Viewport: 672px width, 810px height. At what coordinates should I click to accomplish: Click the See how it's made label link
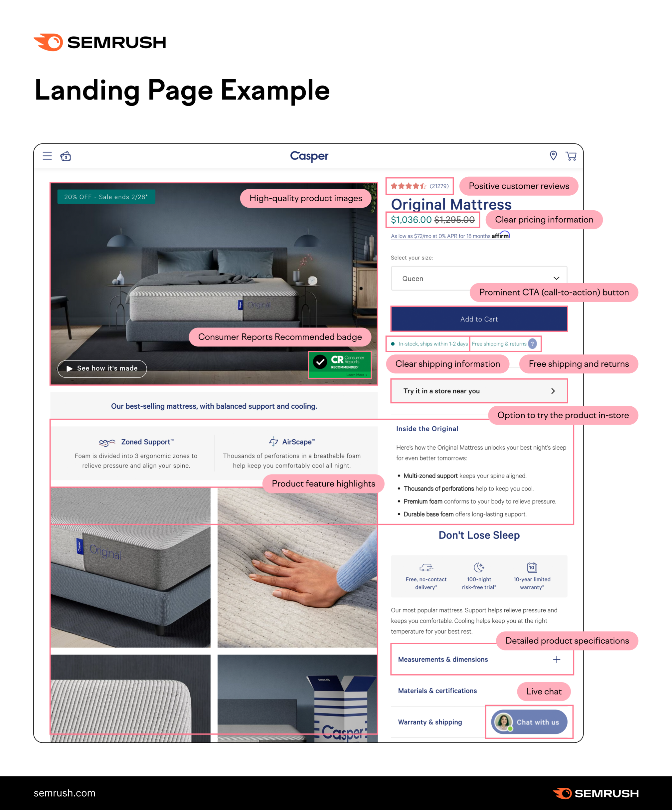tap(103, 368)
